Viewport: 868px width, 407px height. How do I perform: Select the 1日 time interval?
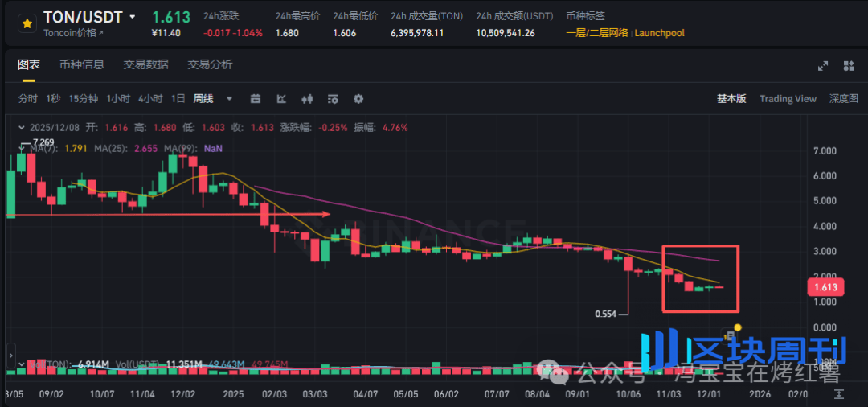click(178, 99)
